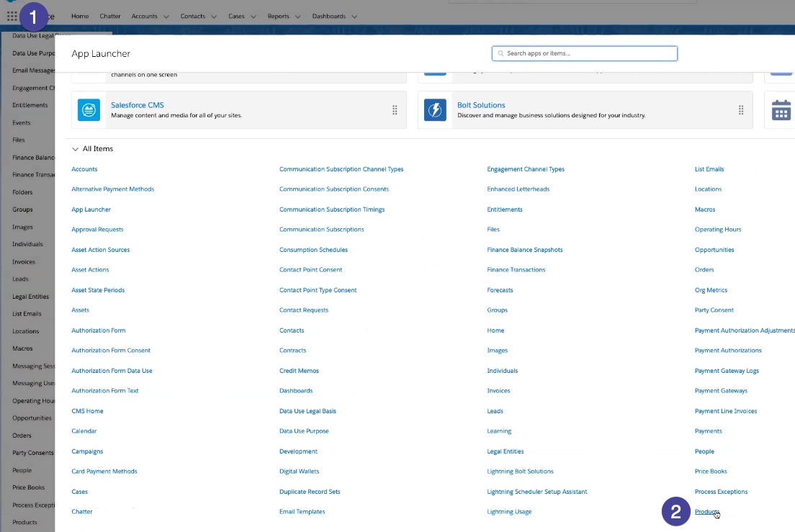The image size is (795, 532).
Task: Open the Payment Line Invoices link
Action: 726,411
